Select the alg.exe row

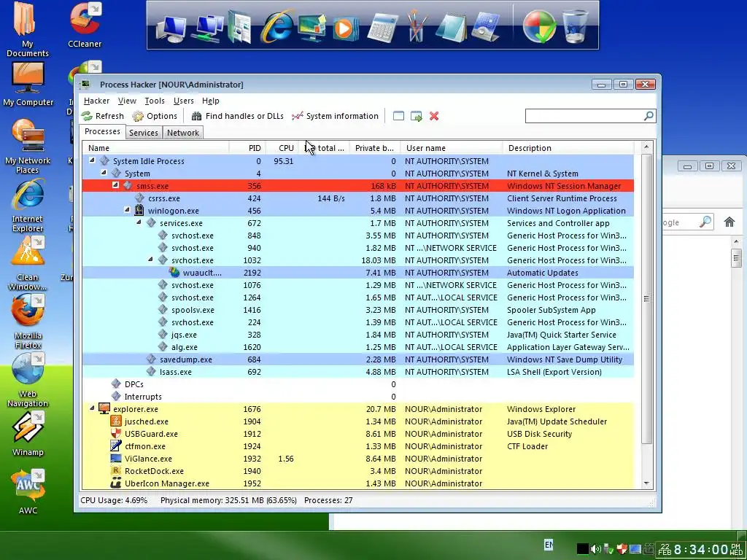click(x=357, y=347)
